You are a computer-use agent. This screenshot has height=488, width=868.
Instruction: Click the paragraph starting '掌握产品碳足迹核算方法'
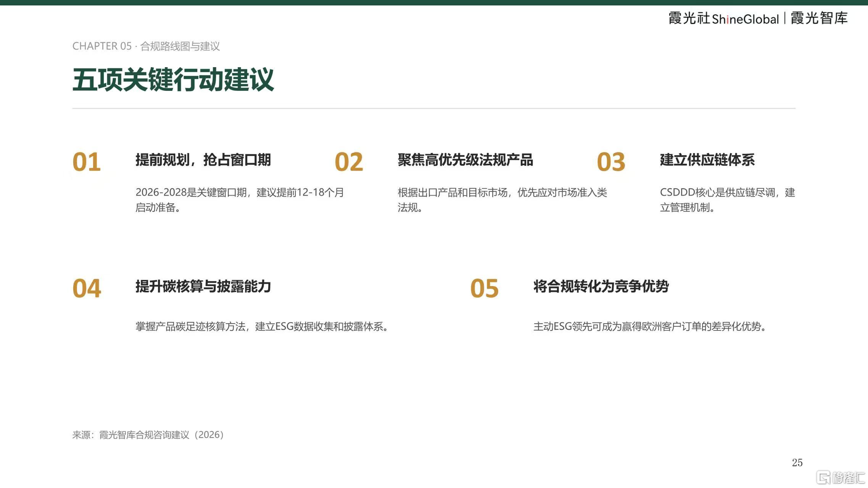click(x=262, y=327)
